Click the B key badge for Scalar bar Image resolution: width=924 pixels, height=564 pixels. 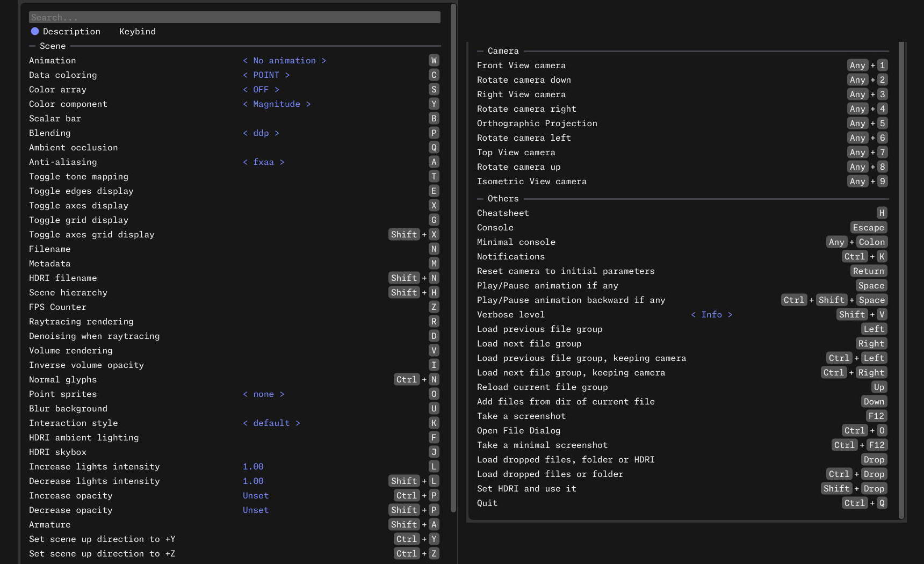[x=434, y=119]
